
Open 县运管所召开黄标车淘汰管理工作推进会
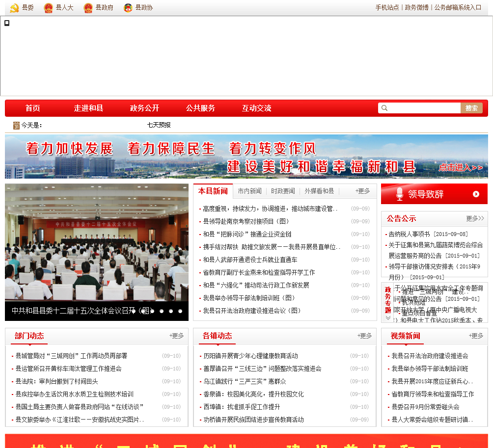point(69,369)
